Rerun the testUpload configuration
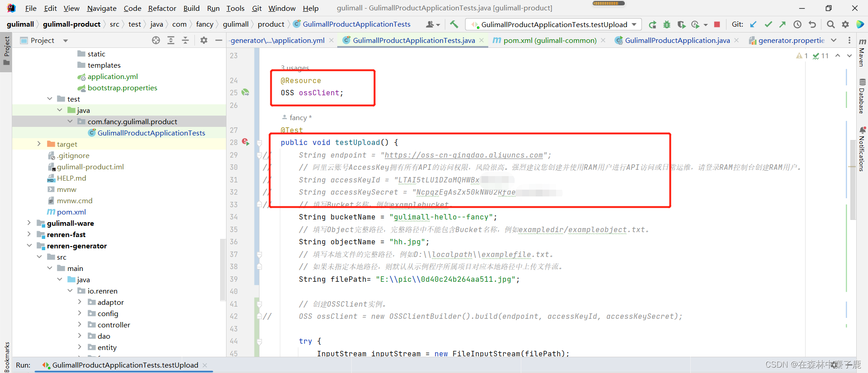 [x=652, y=24]
